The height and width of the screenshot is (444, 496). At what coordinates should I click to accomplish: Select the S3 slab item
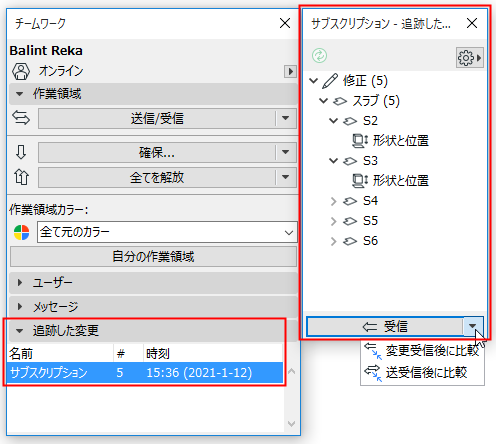click(370, 161)
